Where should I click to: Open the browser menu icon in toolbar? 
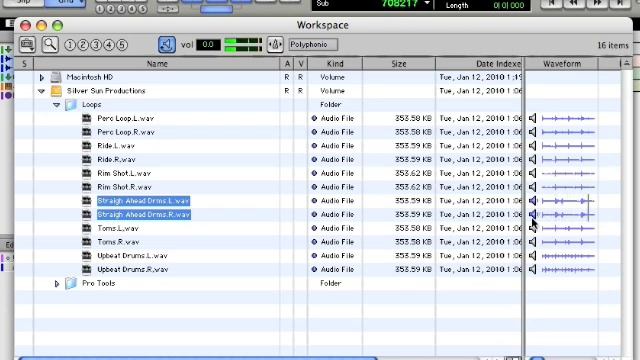27,44
